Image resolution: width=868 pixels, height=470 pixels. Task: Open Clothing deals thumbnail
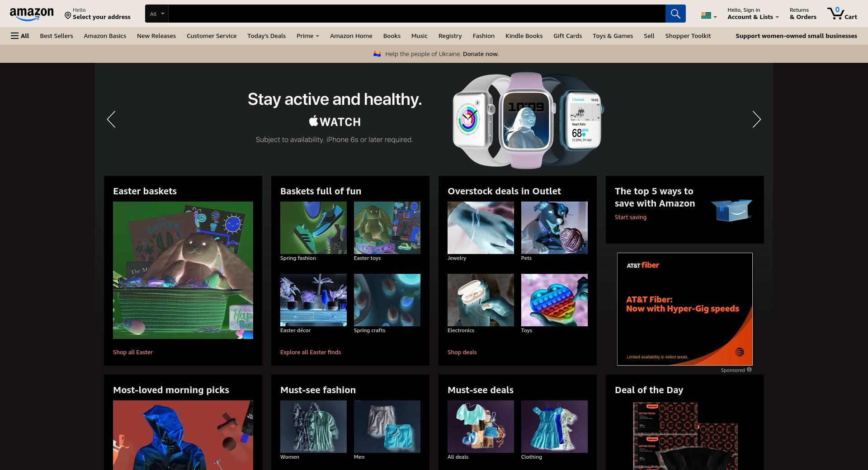coord(554,427)
